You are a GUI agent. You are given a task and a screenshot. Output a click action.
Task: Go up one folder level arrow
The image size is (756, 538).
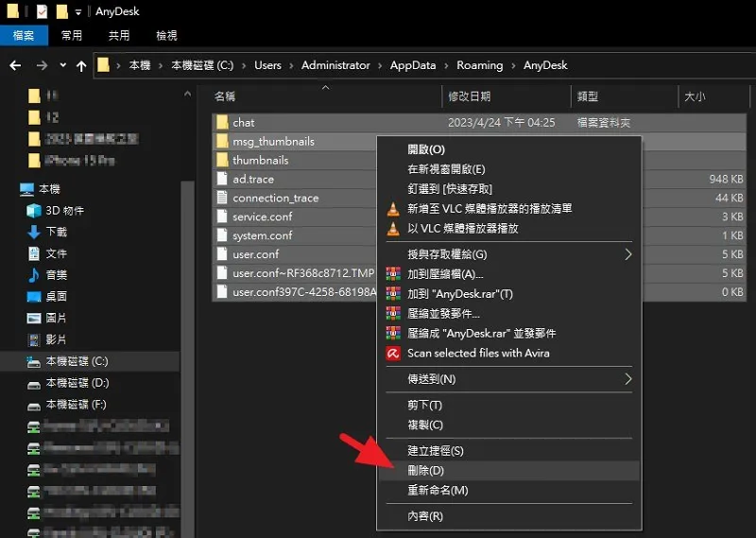[81, 65]
